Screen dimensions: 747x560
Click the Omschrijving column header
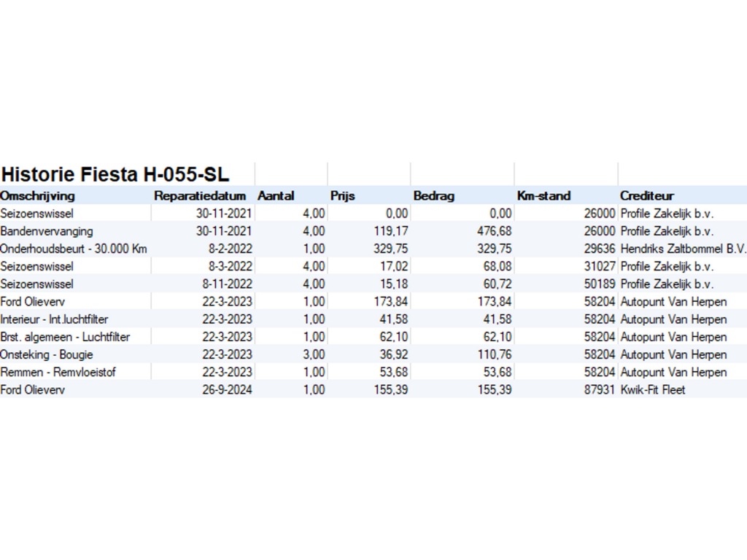[38, 195]
